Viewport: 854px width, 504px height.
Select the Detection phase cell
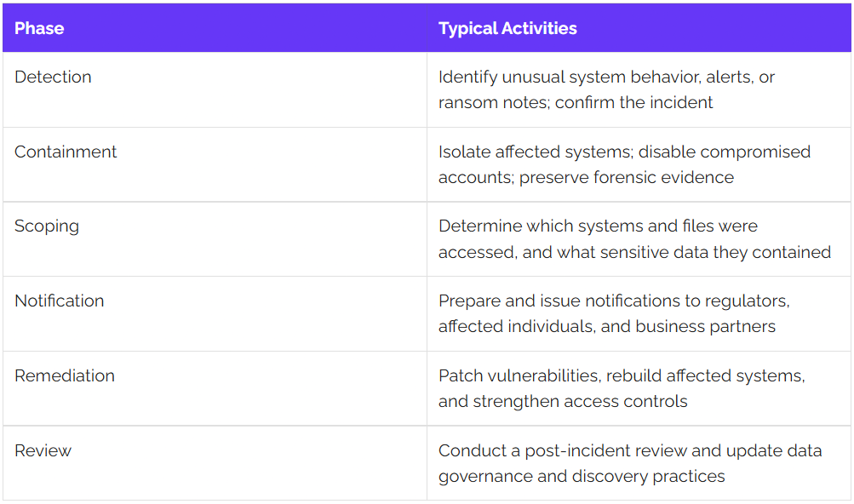click(215, 90)
